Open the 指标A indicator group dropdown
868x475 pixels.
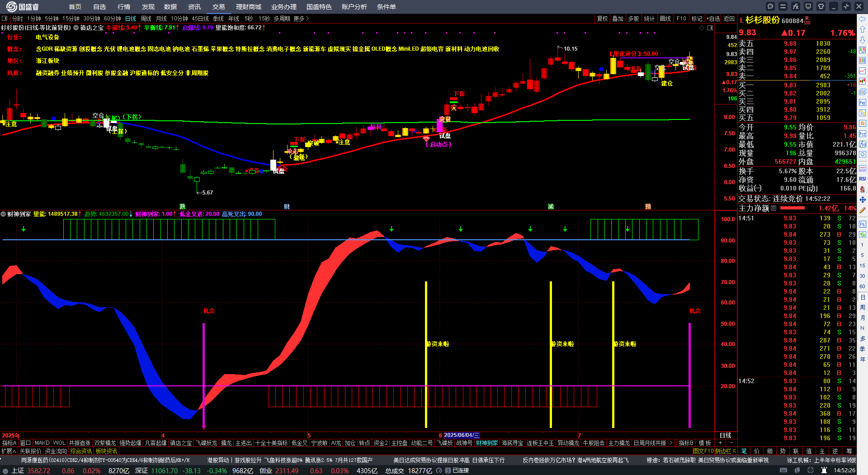[x=9, y=443]
